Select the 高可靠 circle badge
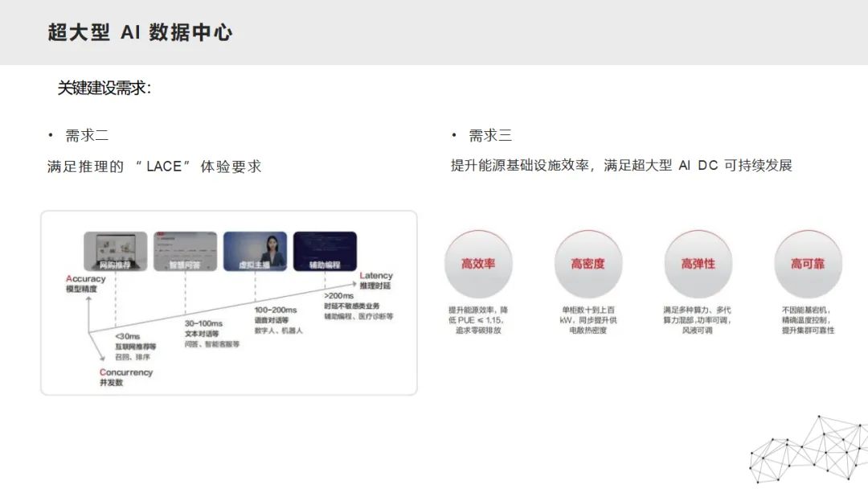Image resolution: width=868 pixels, height=489 pixels. 808,264
